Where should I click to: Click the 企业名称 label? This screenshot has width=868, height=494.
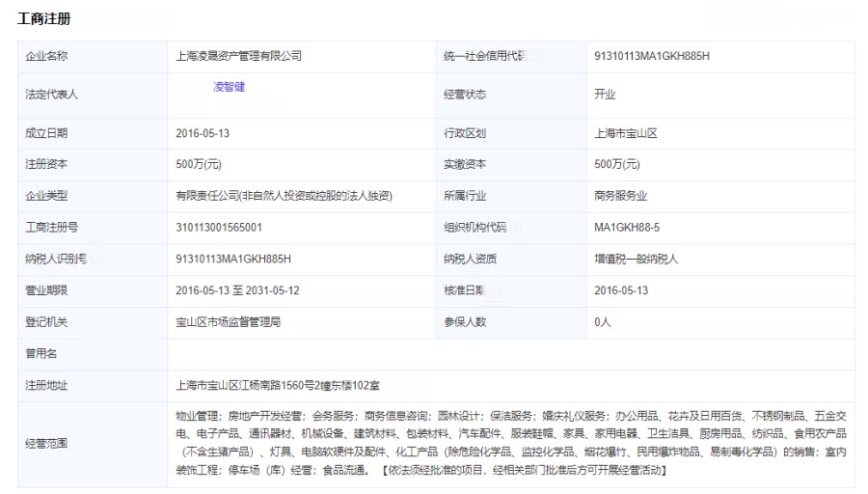click(x=46, y=56)
